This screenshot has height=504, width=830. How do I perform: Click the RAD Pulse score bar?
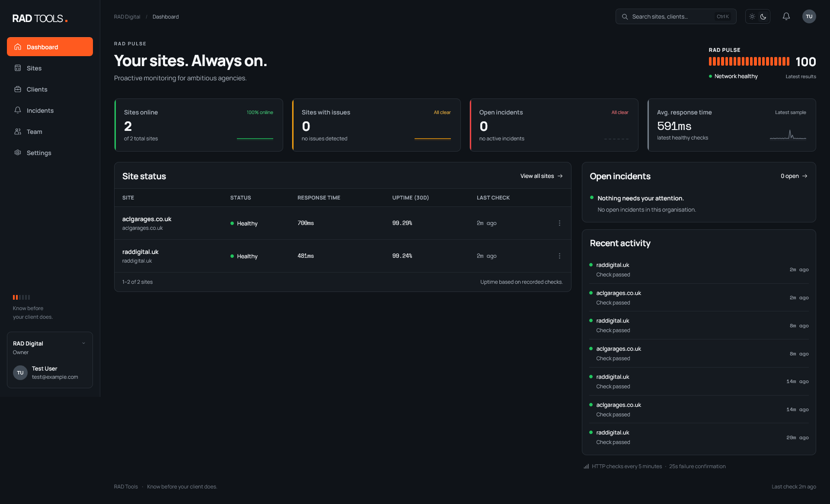[x=749, y=61]
